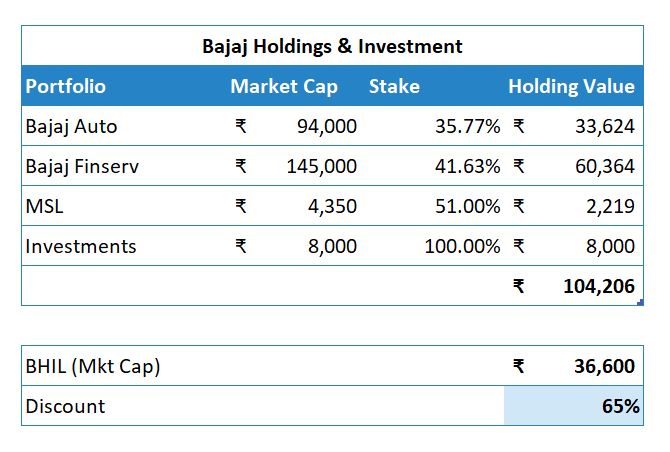The width and height of the screenshot is (670, 452).
Task: Select the 36,600 market cap value
Action: click(603, 366)
